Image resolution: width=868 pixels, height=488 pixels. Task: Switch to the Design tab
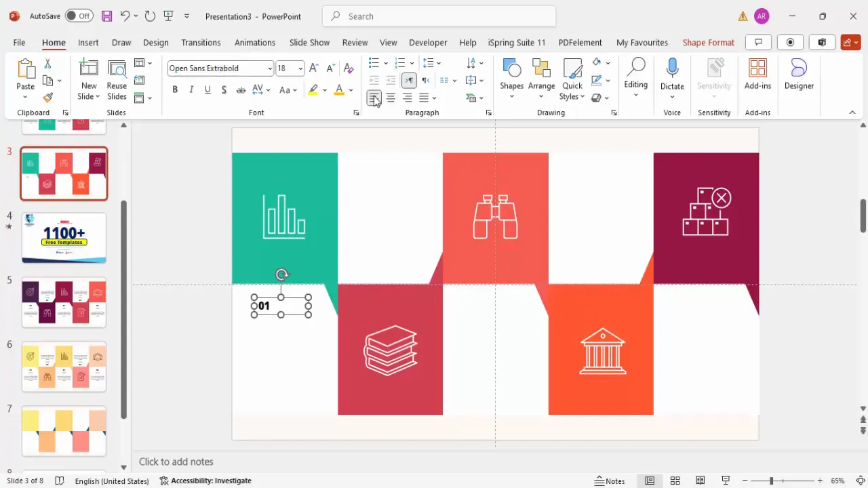tap(155, 42)
